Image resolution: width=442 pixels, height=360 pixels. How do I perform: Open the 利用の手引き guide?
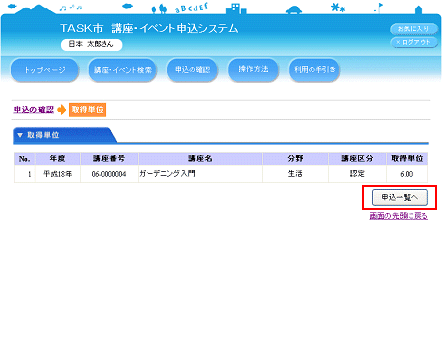[x=314, y=70]
